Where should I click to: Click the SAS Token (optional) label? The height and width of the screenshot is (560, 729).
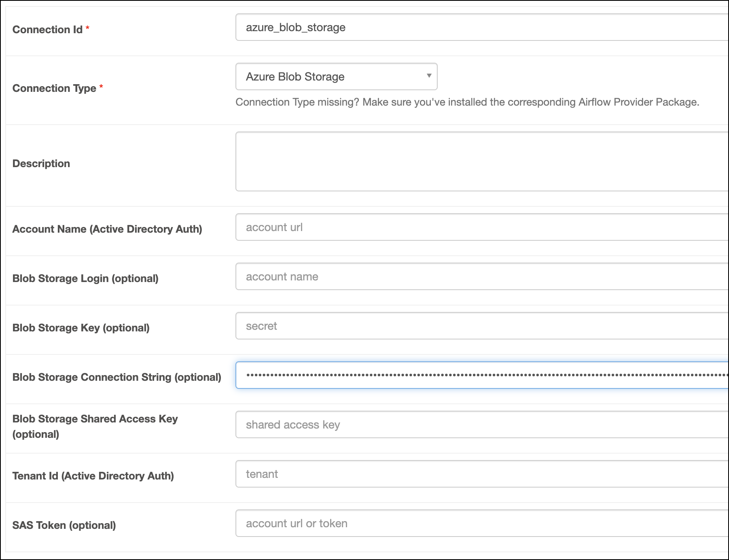tap(64, 525)
